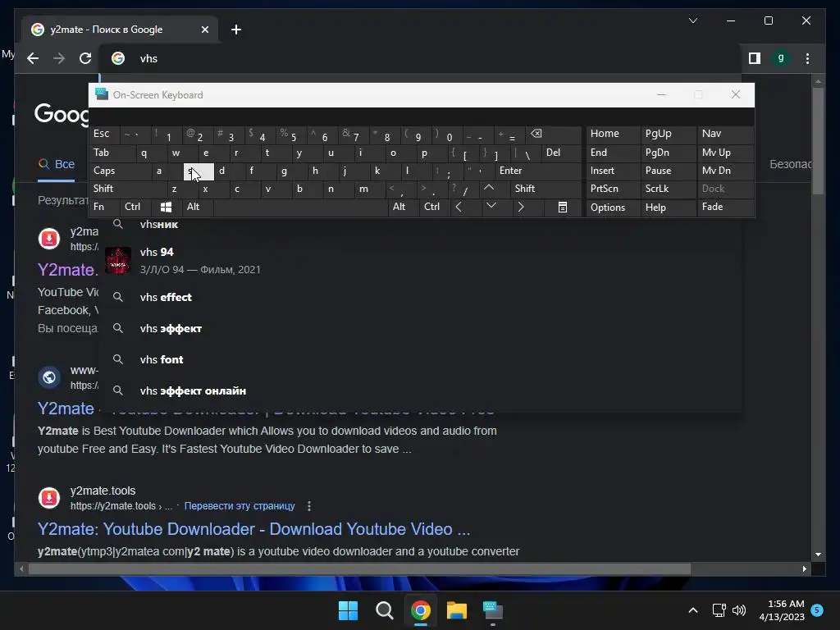Toggle left Alt key on keyboard
Image resolution: width=840 pixels, height=630 pixels.
198,207
